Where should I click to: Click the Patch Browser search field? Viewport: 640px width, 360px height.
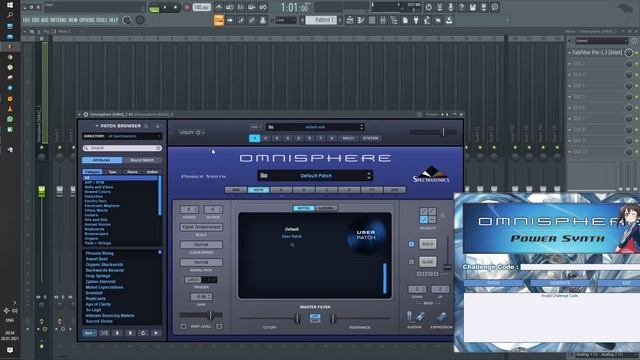[122, 148]
